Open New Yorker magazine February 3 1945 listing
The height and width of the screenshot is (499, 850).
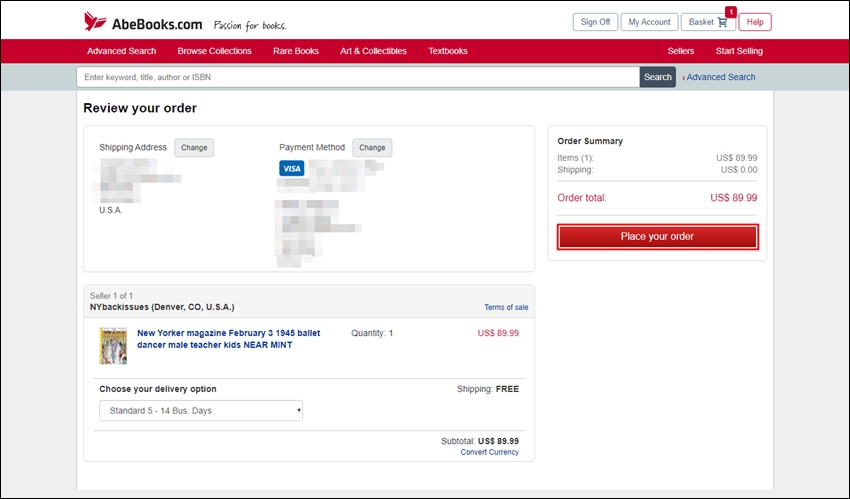[229, 339]
